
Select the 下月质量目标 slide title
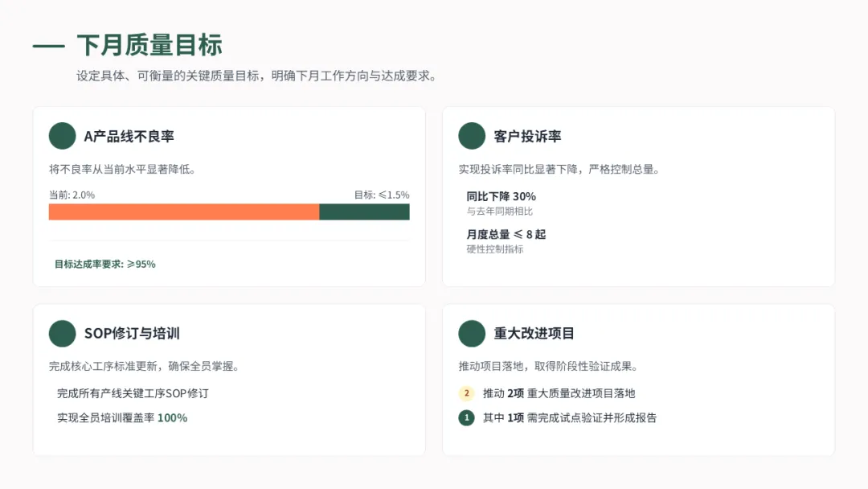(x=149, y=45)
